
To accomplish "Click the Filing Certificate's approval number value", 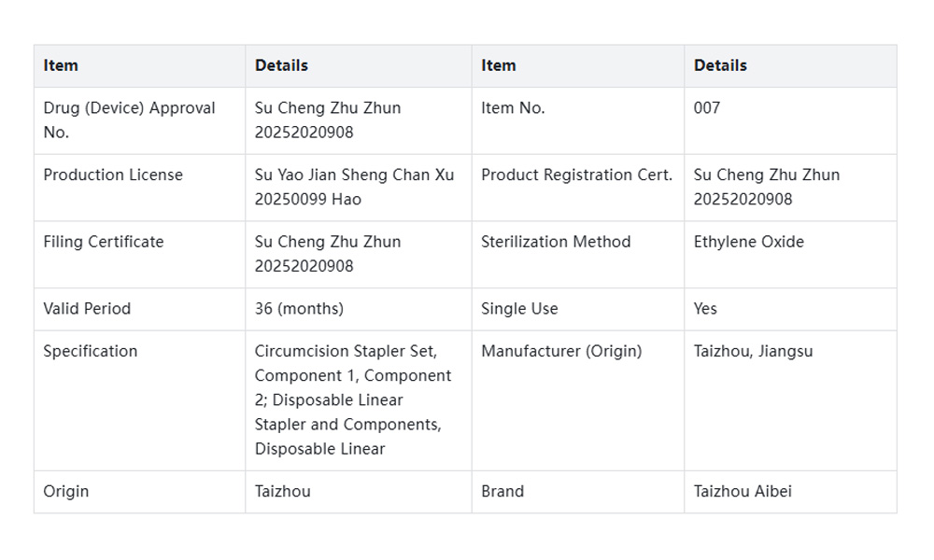I will click(328, 254).
